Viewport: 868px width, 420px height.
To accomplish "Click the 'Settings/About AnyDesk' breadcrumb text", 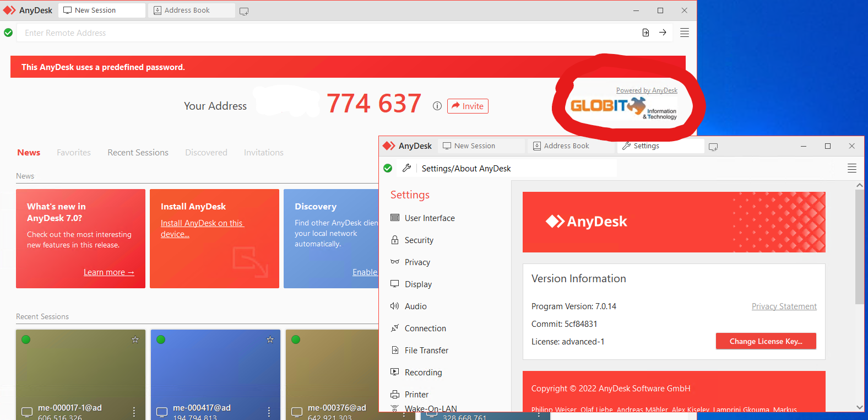I will (x=466, y=169).
